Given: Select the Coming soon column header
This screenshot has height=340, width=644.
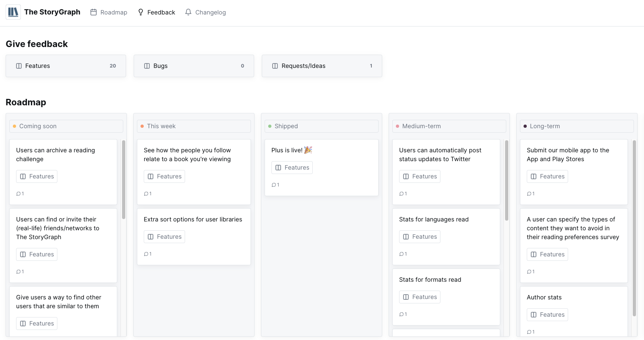Looking at the screenshot, I should click(66, 126).
